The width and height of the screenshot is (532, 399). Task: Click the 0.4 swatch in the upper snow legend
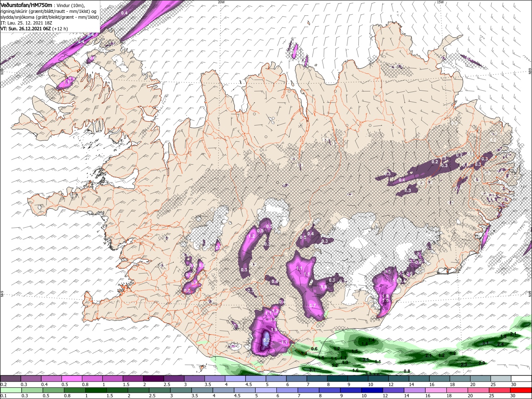tap(51, 379)
